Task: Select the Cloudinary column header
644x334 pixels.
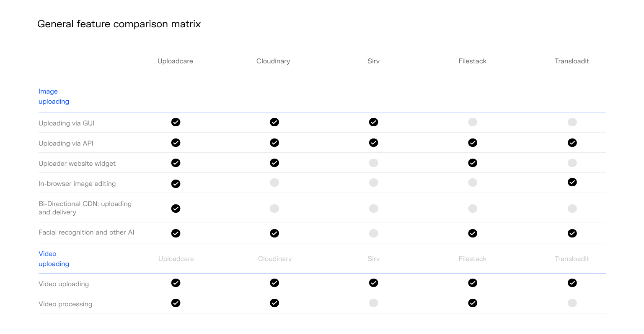Action: coord(273,61)
